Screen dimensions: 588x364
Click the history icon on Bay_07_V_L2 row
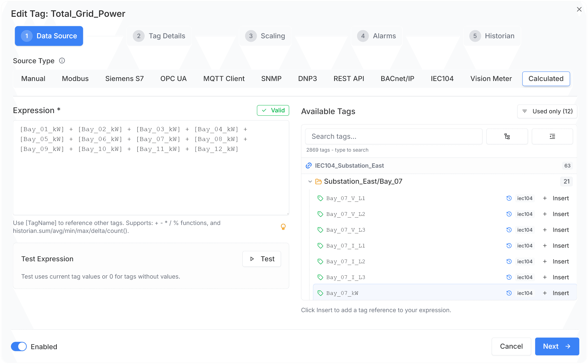point(509,214)
